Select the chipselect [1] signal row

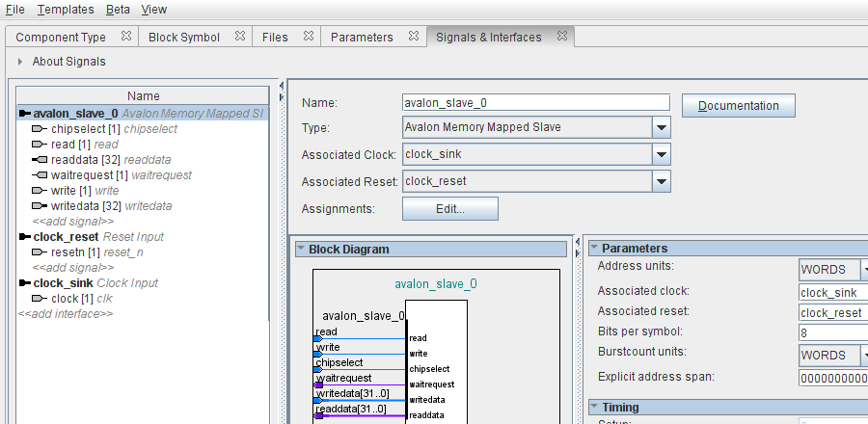[144, 129]
